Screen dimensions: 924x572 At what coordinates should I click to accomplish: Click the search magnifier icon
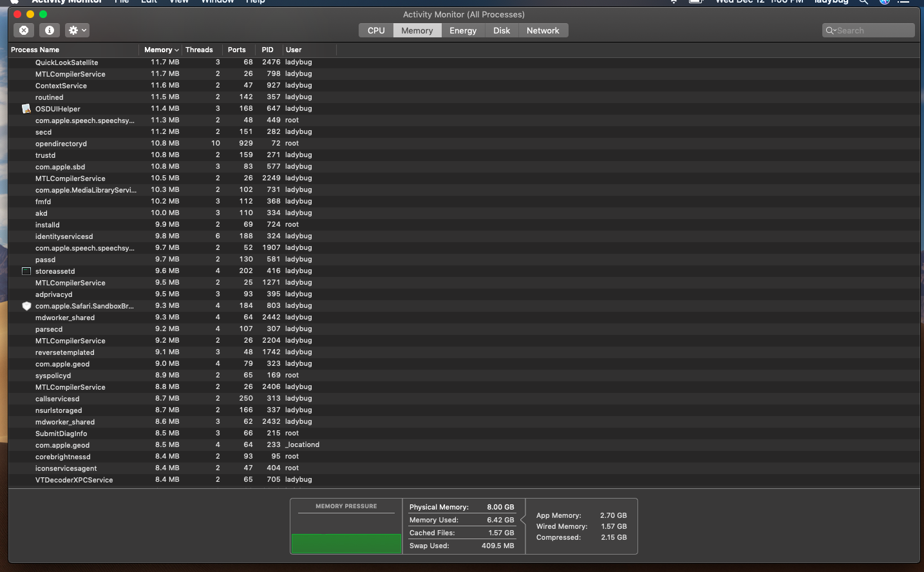coord(831,30)
